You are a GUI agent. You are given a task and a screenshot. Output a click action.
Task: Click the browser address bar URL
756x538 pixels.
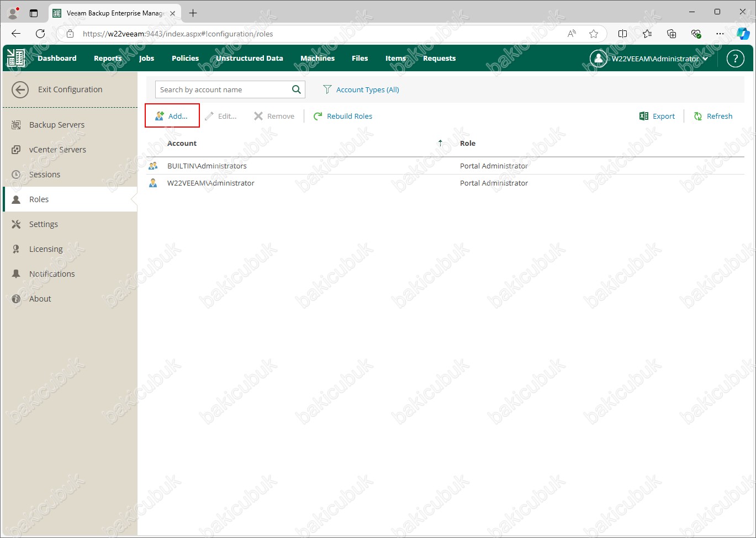pos(178,34)
